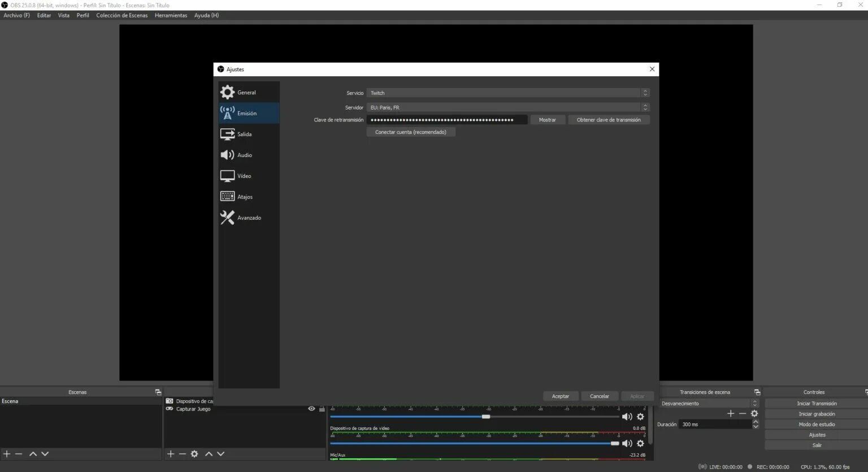Screen dimensions: 868x472
Task: Click the Ajustes button in Controles
Action: pyautogui.click(x=817, y=435)
